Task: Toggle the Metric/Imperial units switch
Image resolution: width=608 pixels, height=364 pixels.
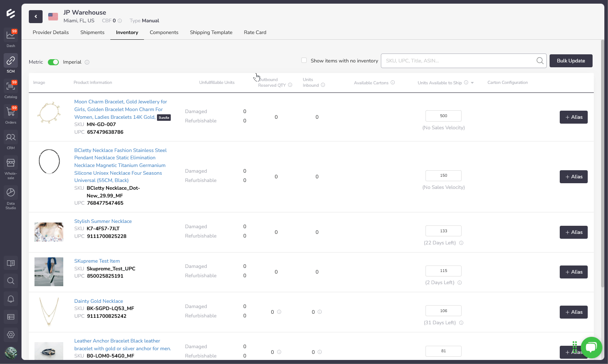Action: pyautogui.click(x=53, y=62)
